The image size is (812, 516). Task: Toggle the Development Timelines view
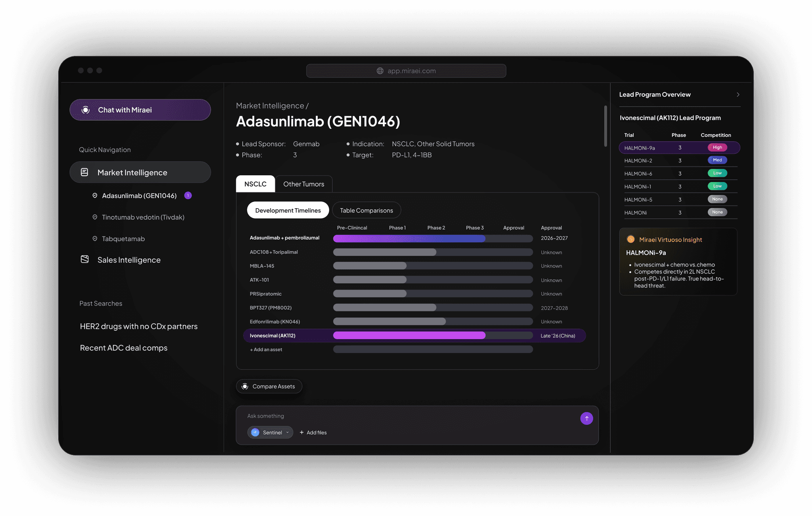[288, 210]
